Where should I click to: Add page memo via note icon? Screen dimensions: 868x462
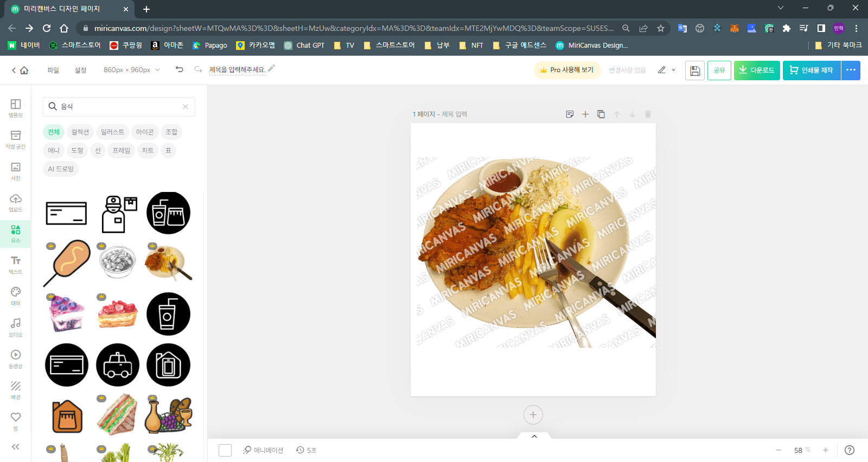[x=570, y=114]
